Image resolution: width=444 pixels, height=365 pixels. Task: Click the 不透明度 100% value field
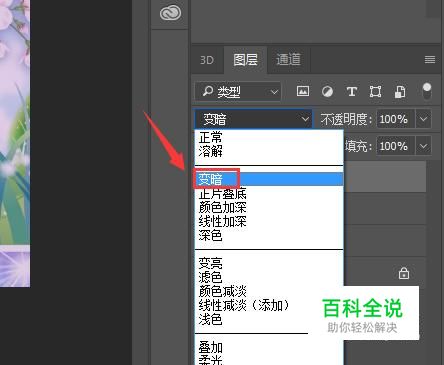(x=396, y=119)
